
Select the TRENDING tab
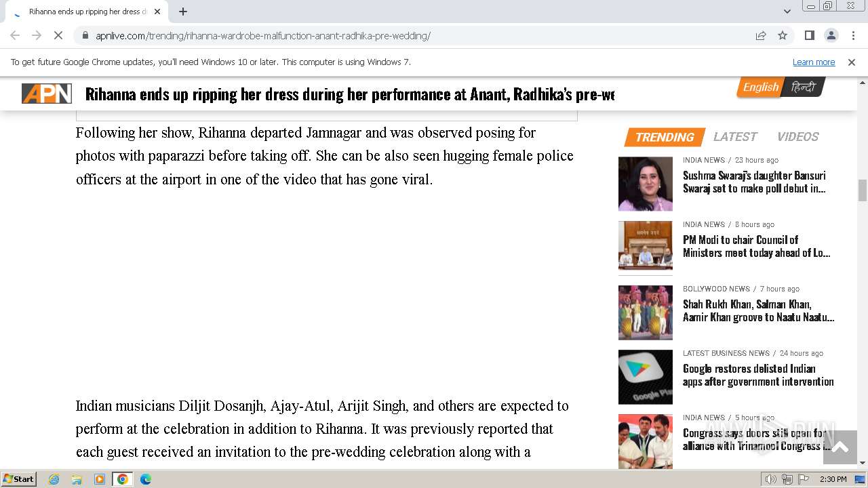tap(665, 137)
